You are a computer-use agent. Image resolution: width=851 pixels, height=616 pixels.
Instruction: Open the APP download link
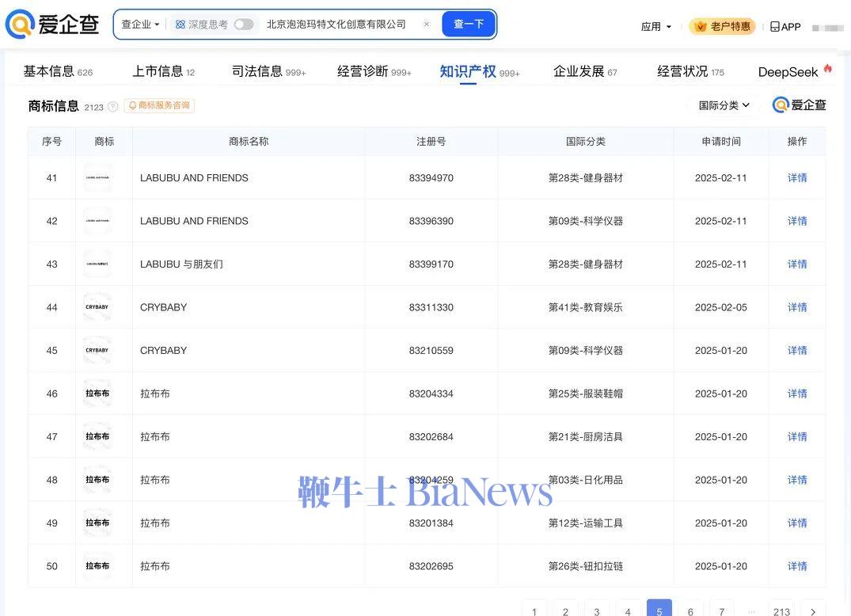tap(785, 27)
